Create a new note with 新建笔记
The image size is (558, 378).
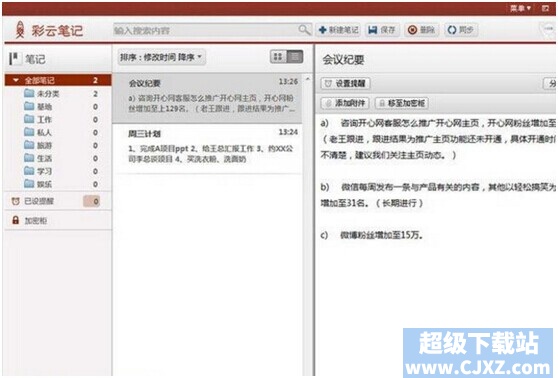coord(338,30)
